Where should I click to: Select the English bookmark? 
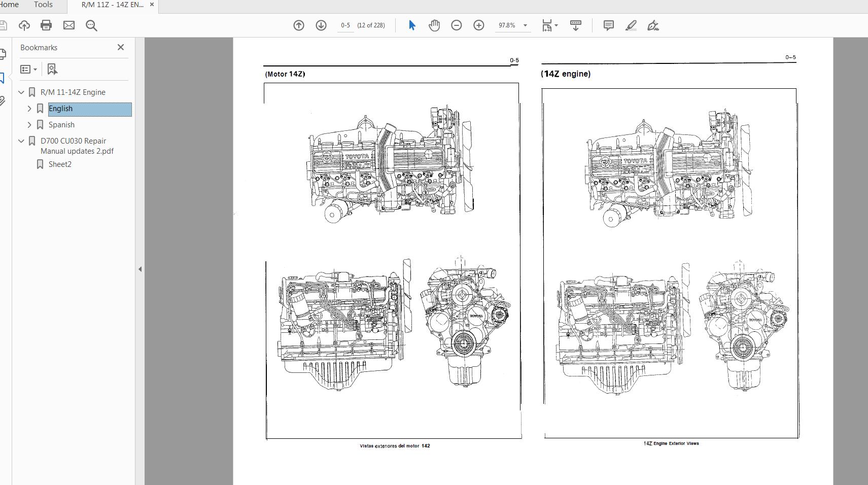coord(90,109)
